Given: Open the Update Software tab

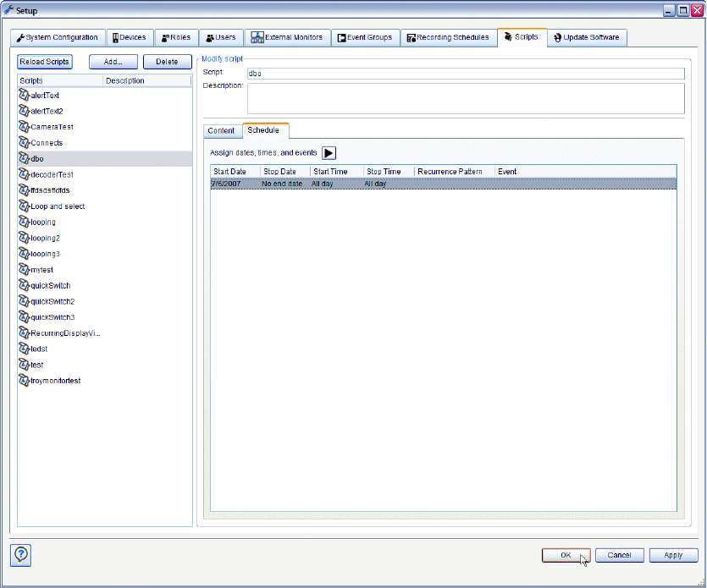Looking at the screenshot, I should coord(586,38).
